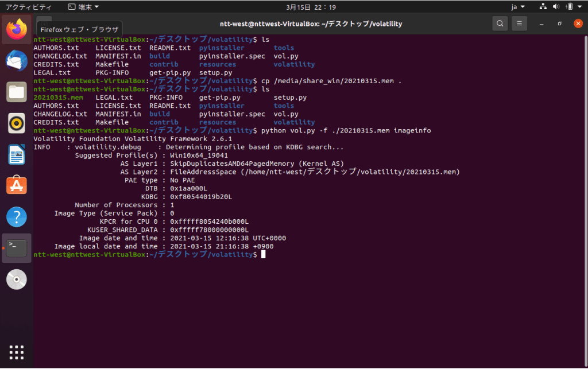The image size is (588, 369).
Task: Open Firefox from the dock
Action: click(x=17, y=29)
